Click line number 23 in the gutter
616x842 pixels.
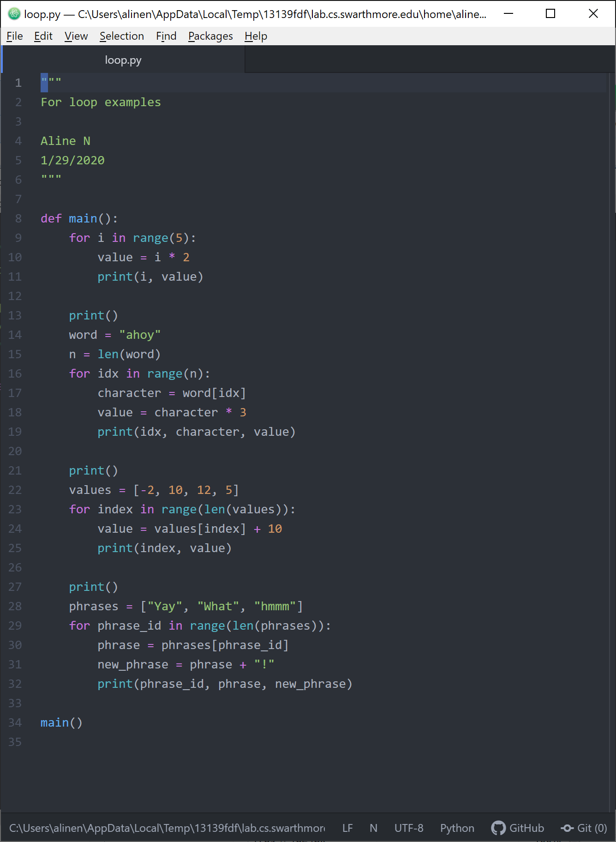point(15,509)
